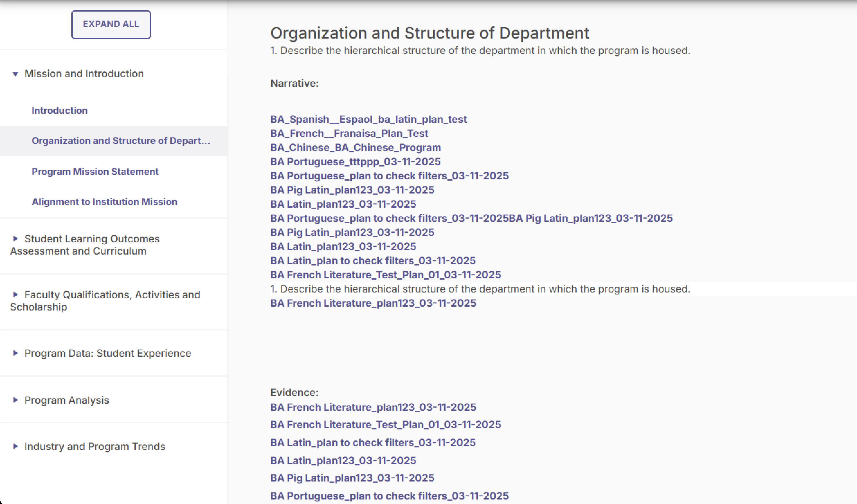857x504 pixels.
Task: Expand Program Data: Student Experience section
Action: tap(15, 353)
